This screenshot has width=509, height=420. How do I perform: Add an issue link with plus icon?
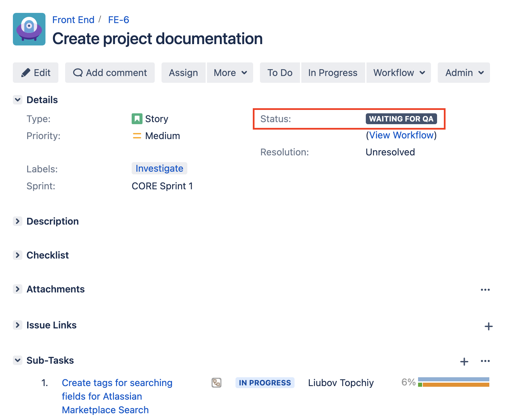488,326
